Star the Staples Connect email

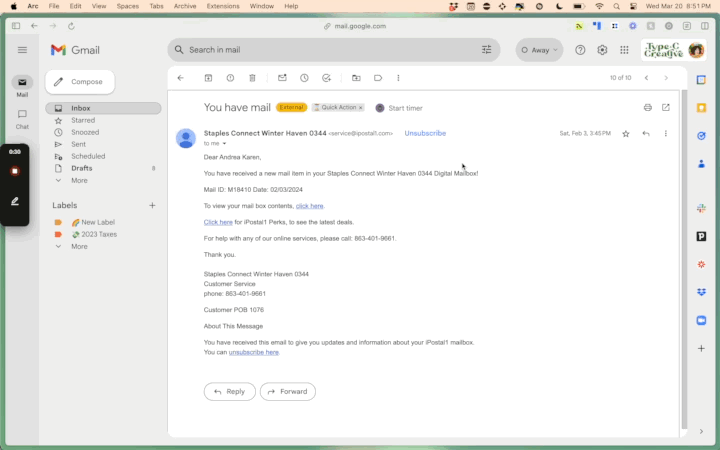coord(626,133)
